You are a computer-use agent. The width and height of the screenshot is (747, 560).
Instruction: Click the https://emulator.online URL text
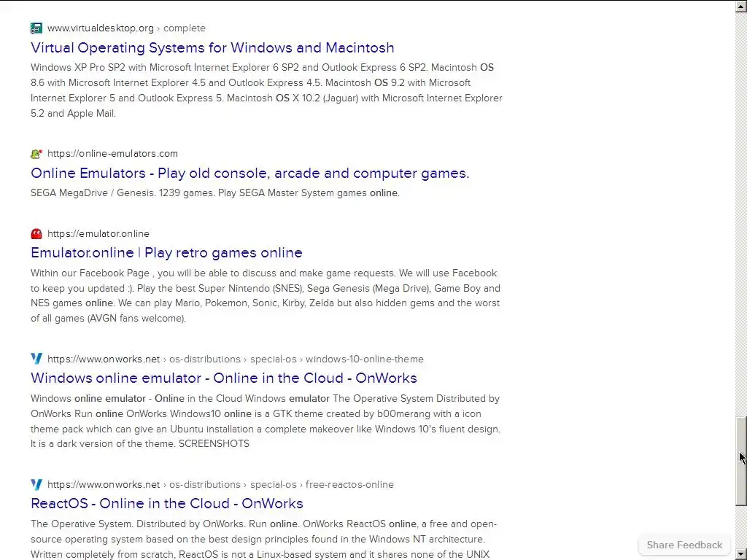point(98,234)
